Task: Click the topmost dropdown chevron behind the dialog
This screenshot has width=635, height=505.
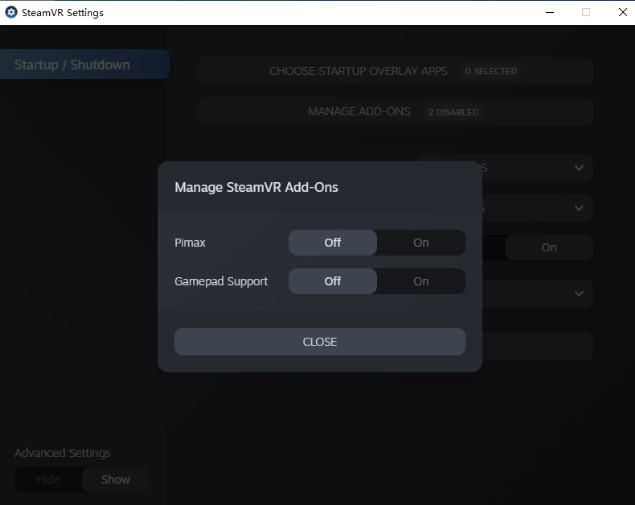Action: coord(579,168)
